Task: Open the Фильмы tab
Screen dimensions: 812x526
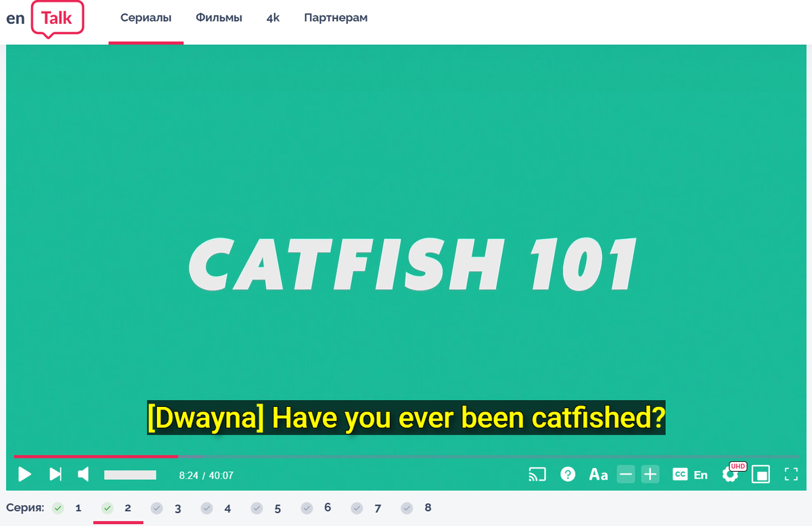Action: (219, 18)
